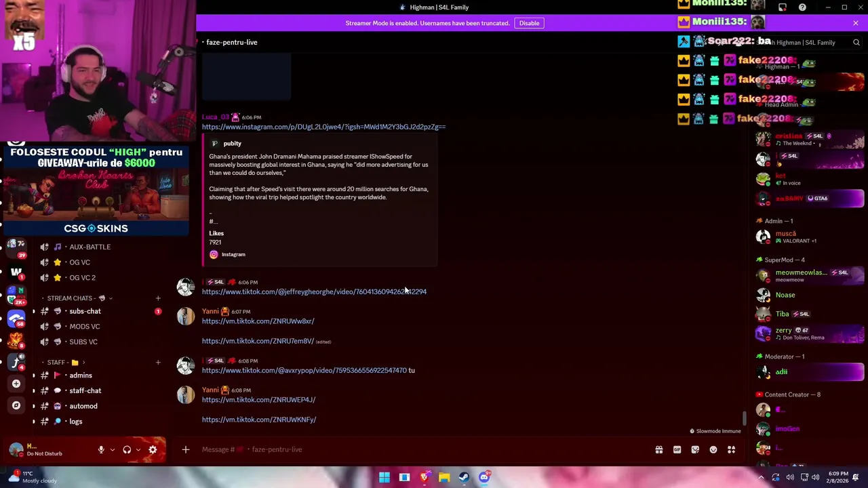Open member Tiba profile

810,314
